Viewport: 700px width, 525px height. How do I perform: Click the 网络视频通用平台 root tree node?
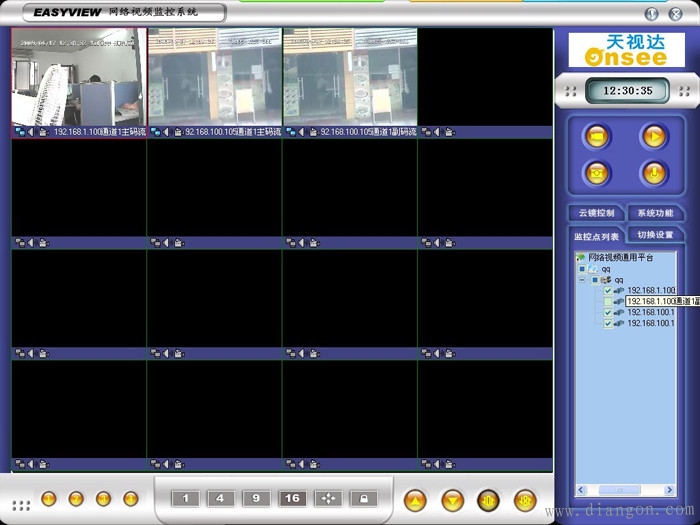pos(621,258)
